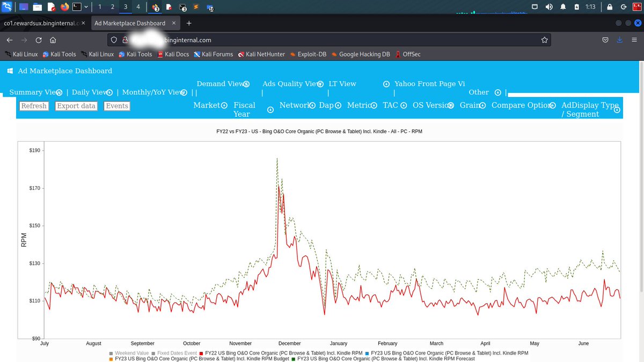Launch Firefox from the top panel
The height and width of the screenshot is (362, 644).
(x=65, y=7)
